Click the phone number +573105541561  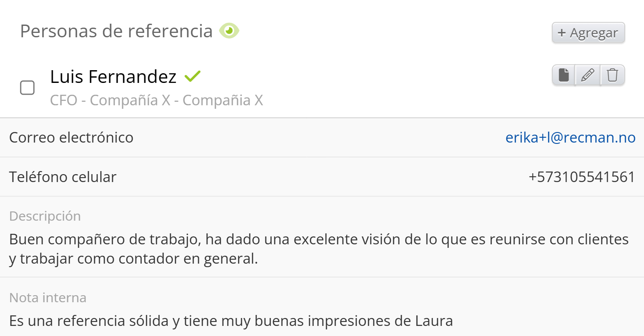pos(582,177)
